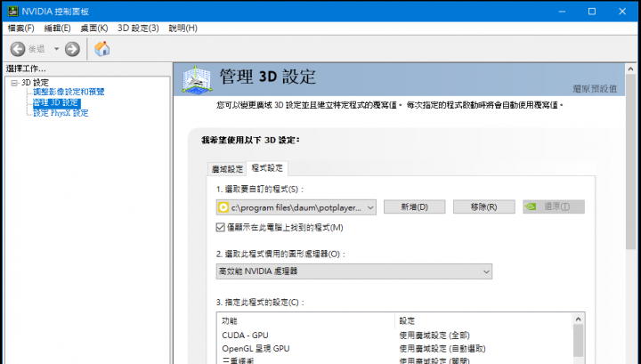
Task: Switch to the 程式設定 tab
Action: pos(267,168)
